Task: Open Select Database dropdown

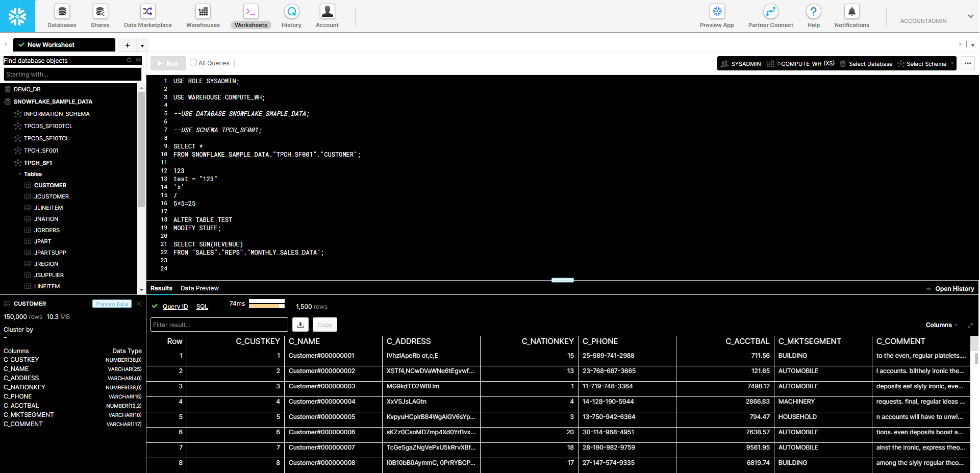Action: [x=866, y=64]
